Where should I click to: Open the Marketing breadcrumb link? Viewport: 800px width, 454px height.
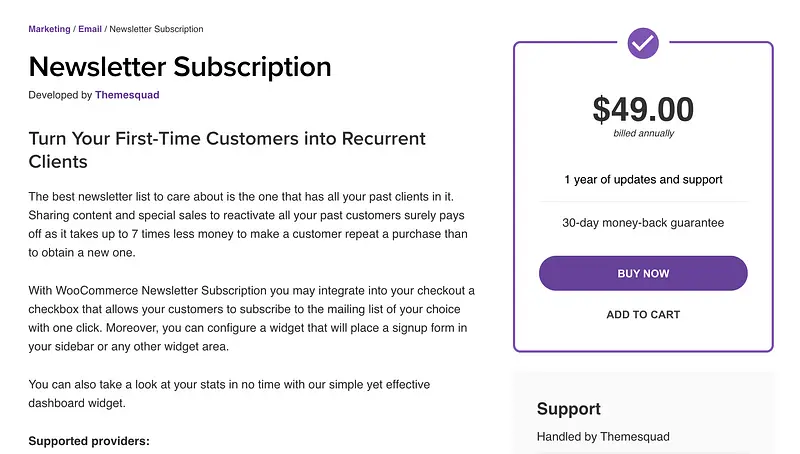(49, 30)
